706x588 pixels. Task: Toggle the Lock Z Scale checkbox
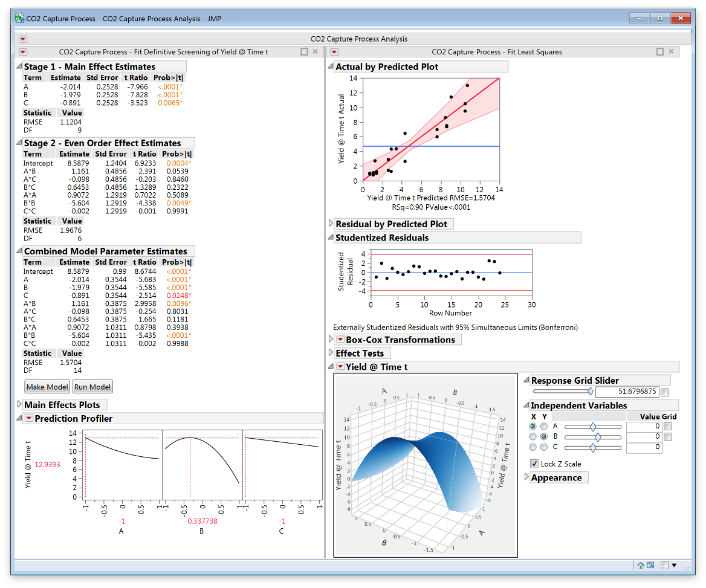[x=534, y=464]
